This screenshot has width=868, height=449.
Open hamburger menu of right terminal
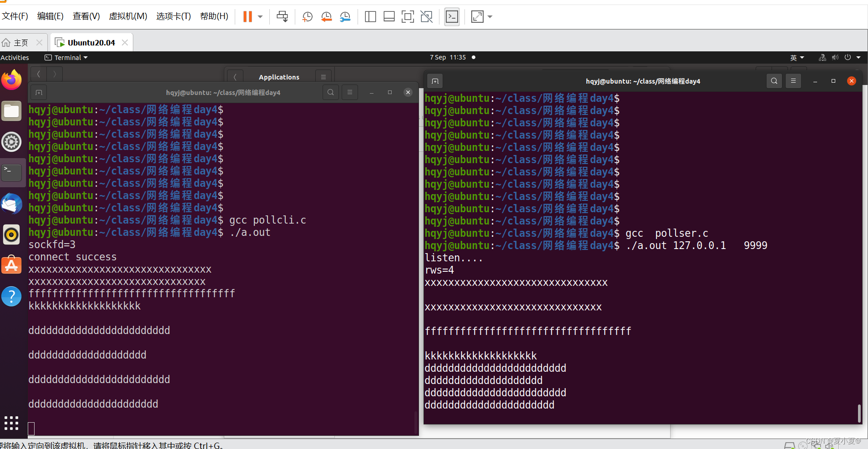click(x=793, y=81)
